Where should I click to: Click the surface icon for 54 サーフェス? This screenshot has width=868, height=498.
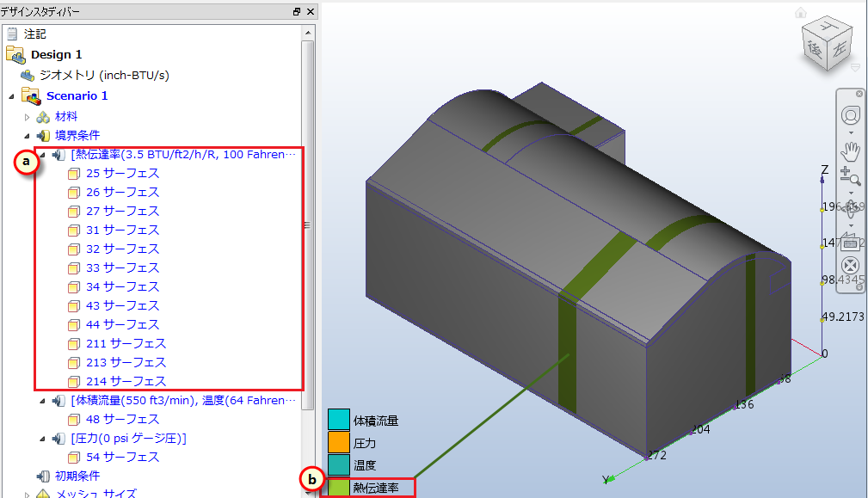pos(74,458)
